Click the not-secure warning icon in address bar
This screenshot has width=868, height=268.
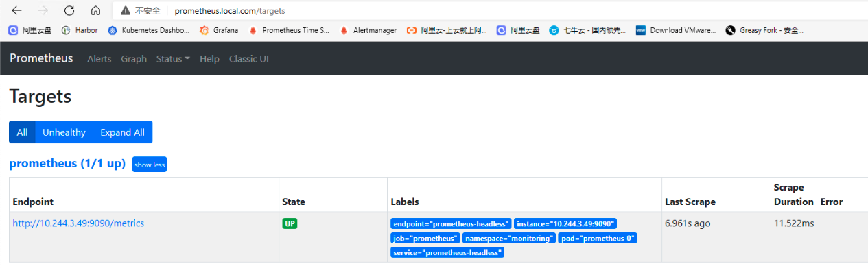point(126,11)
